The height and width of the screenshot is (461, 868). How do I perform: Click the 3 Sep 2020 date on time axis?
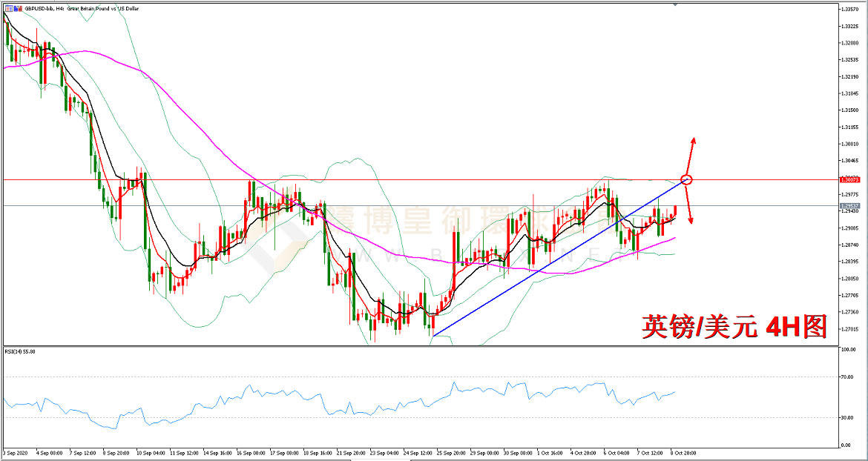pos(16,451)
